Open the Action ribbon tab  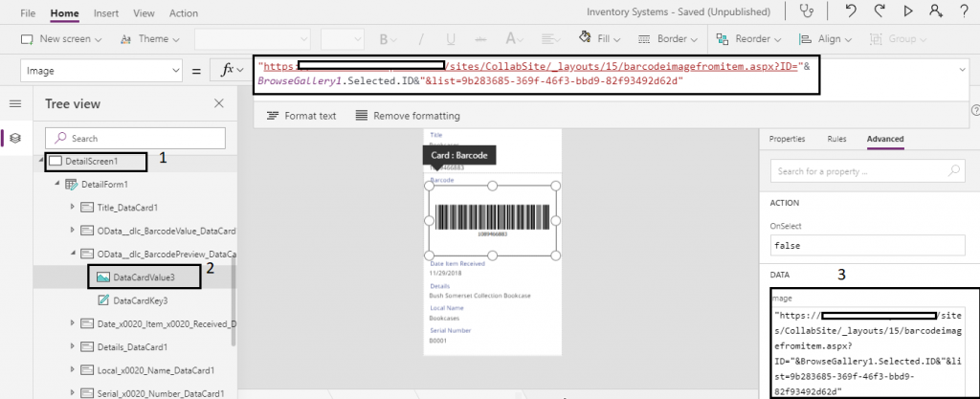coord(184,12)
